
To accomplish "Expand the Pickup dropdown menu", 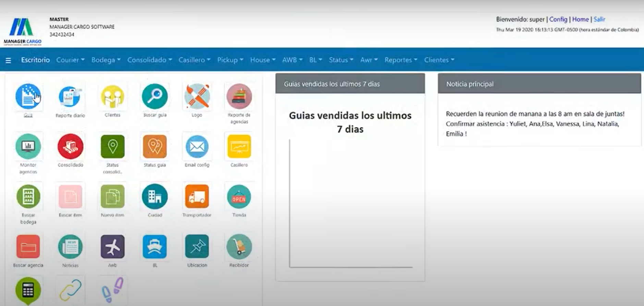I will tap(230, 60).
